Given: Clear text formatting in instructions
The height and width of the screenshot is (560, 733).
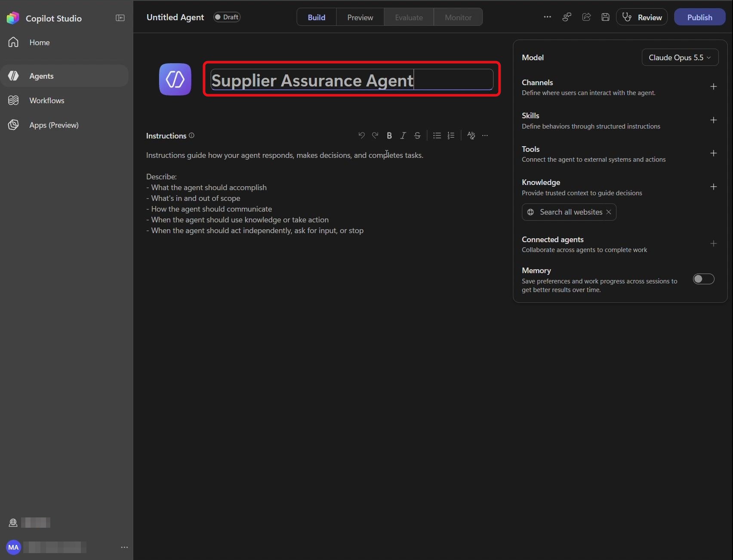Looking at the screenshot, I should click(471, 135).
